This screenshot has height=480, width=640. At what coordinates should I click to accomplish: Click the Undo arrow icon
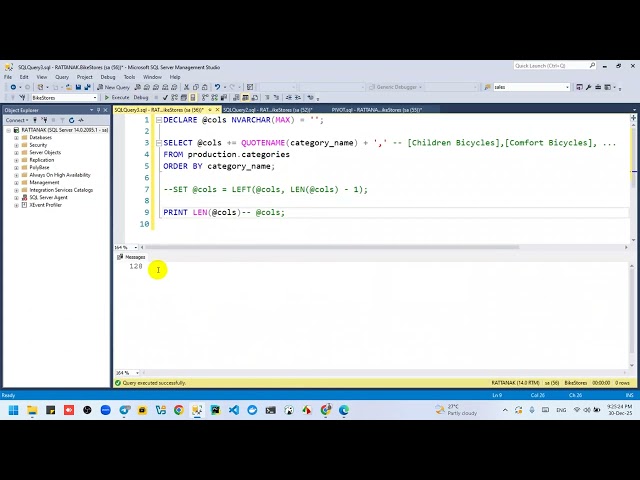click(218, 87)
